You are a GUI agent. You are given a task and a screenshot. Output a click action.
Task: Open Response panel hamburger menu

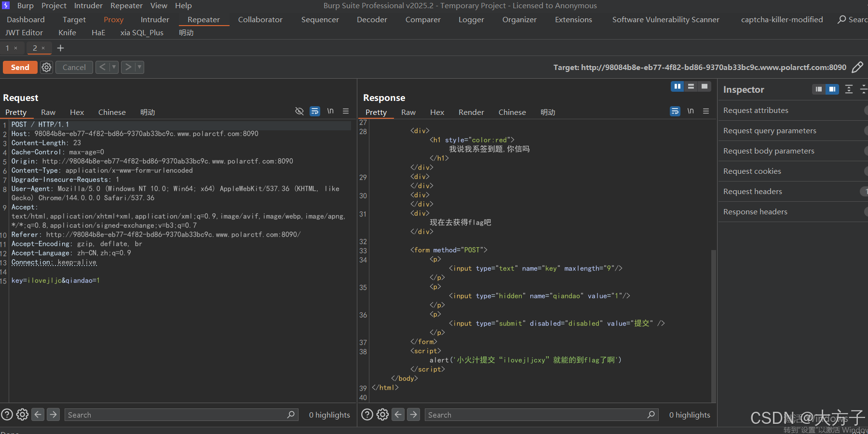click(706, 111)
